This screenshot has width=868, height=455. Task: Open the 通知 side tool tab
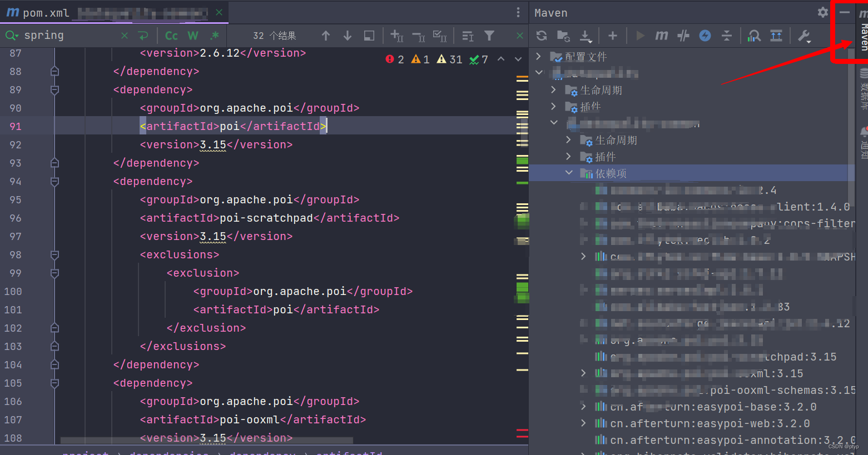point(863,143)
